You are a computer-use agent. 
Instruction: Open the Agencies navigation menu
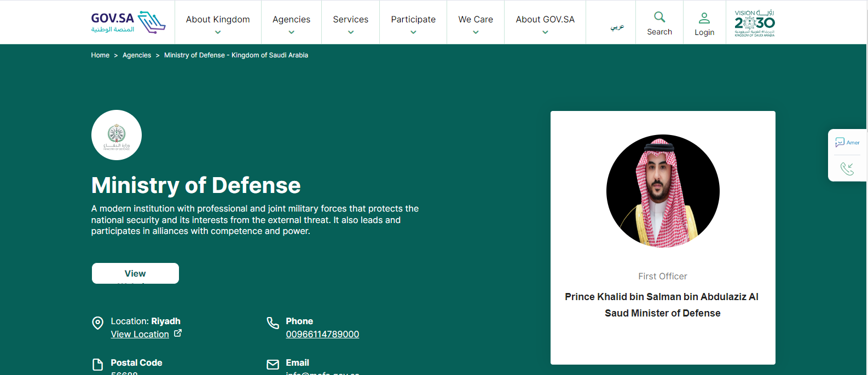pos(291,20)
